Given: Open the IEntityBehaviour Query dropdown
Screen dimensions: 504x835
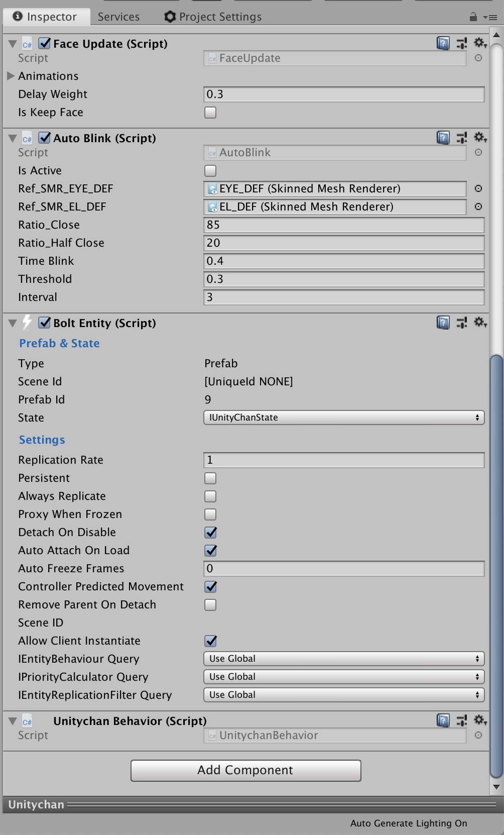Looking at the screenshot, I should (x=344, y=659).
